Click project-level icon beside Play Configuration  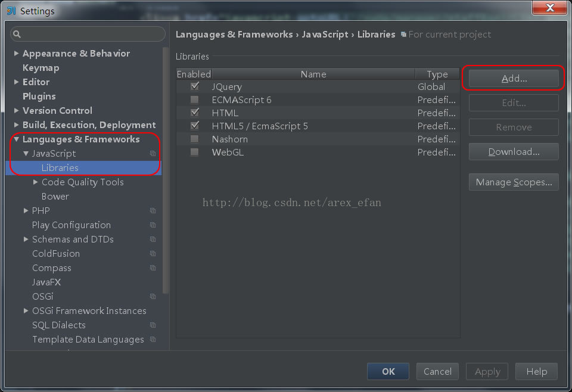point(153,225)
